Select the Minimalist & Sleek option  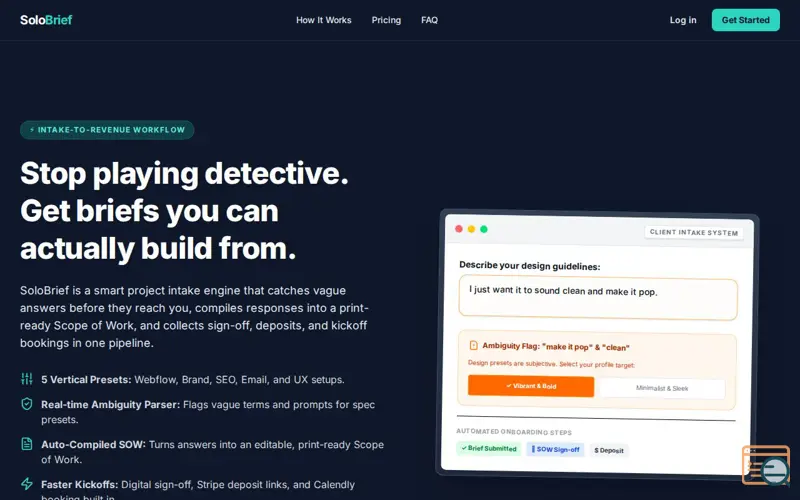(662, 388)
